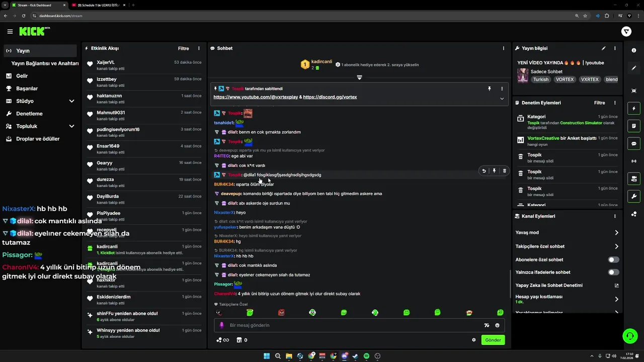Open Filtre in Denetim Eylemleri panel
644x362 pixels.
click(x=599, y=103)
